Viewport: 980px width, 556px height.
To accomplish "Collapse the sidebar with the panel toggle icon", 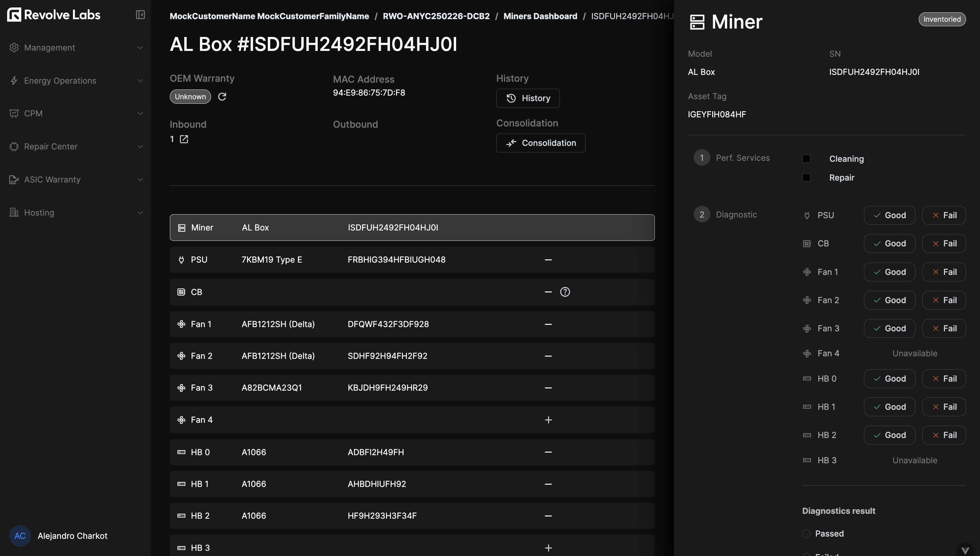I will click(x=140, y=15).
